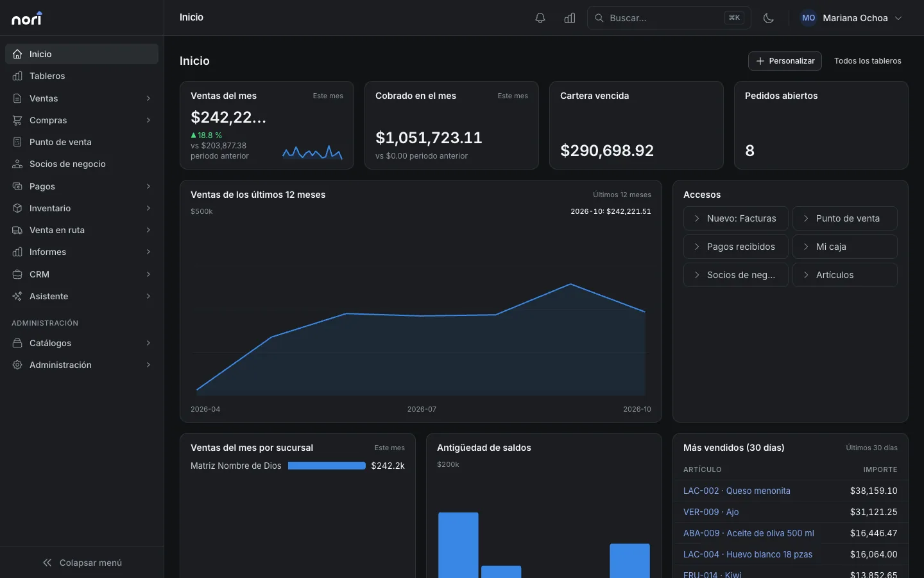Click the Informes chart icon
This screenshot has width=924, height=578.
click(x=17, y=252)
